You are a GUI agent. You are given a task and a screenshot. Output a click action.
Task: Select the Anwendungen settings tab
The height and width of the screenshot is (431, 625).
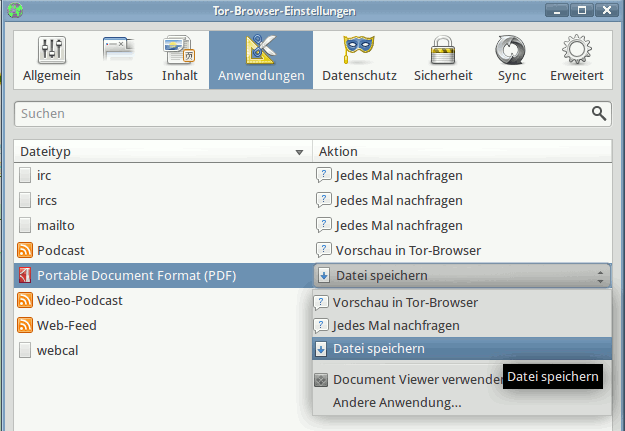click(261, 60)
